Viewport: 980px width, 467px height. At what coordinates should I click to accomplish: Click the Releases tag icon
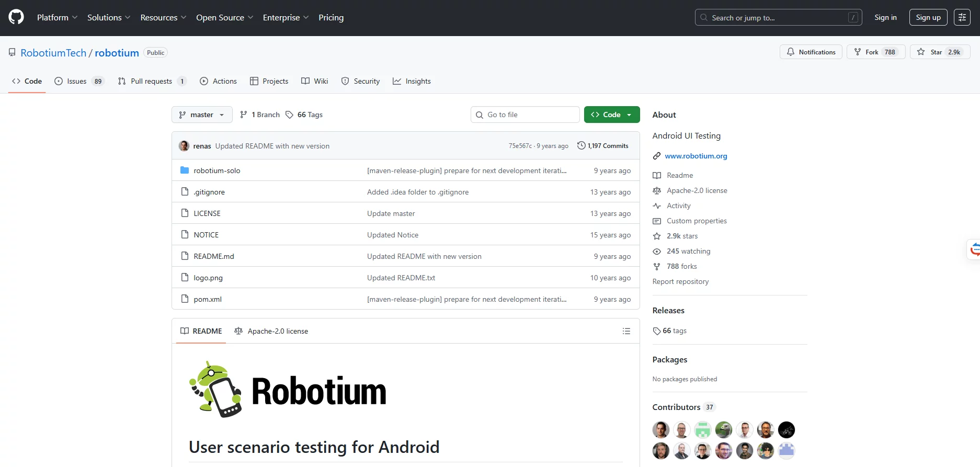(x=657, y=331)
